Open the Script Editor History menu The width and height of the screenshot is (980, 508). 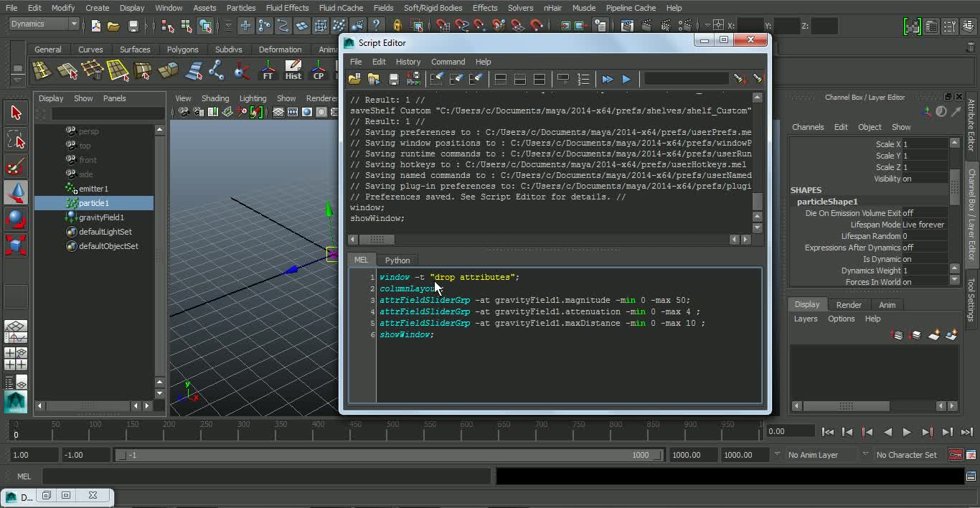[x=408, y=62]
